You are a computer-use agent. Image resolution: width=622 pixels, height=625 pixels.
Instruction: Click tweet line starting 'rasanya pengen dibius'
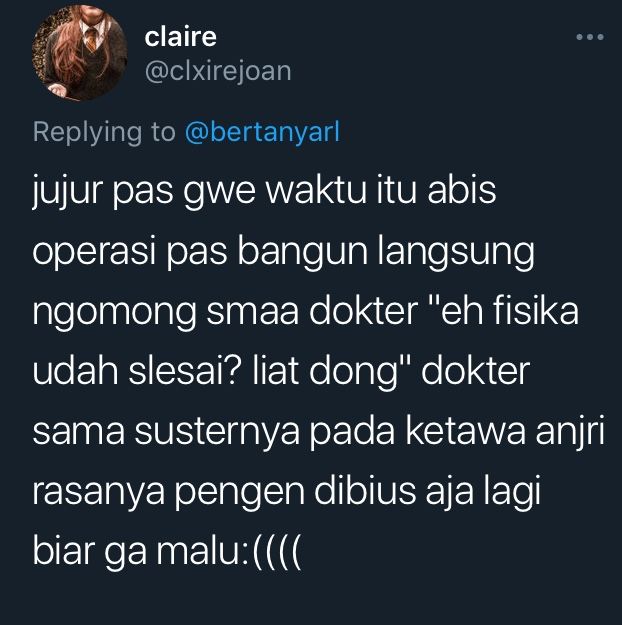286,491
